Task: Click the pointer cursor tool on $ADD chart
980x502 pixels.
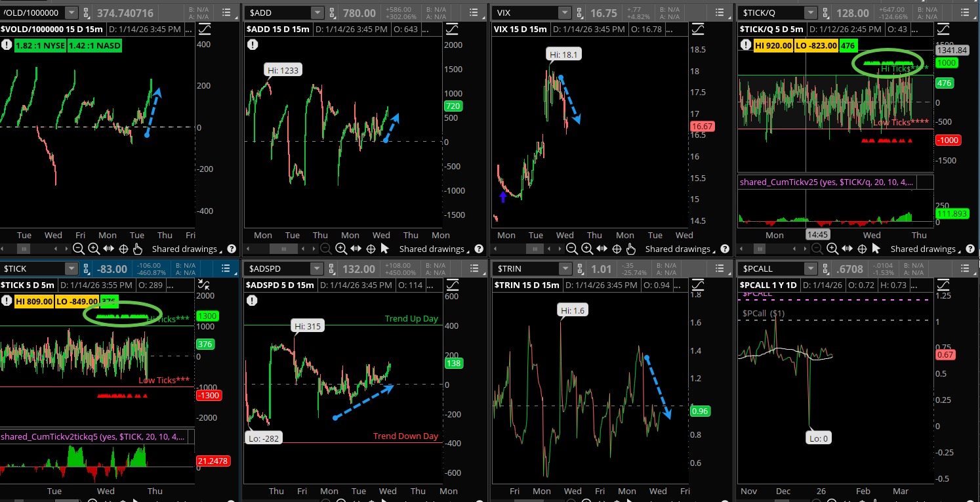Action: coord(385,249)
